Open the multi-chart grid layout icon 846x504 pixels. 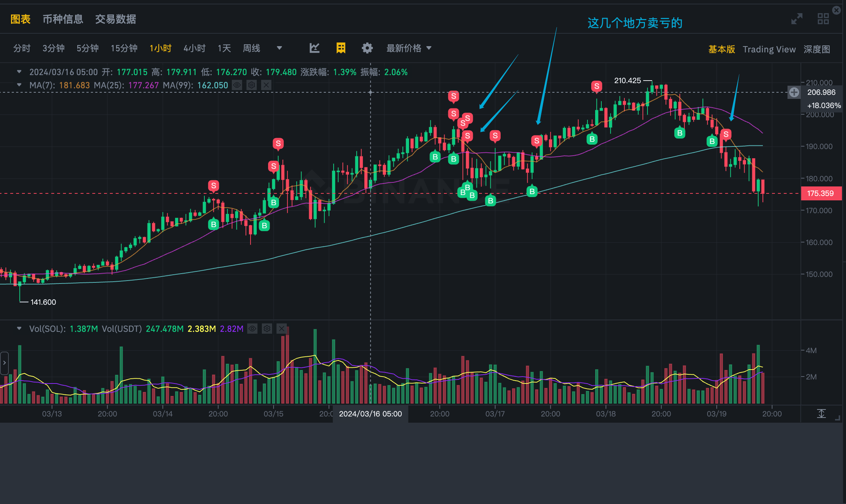pyautogui.click(x=823, y=19)
